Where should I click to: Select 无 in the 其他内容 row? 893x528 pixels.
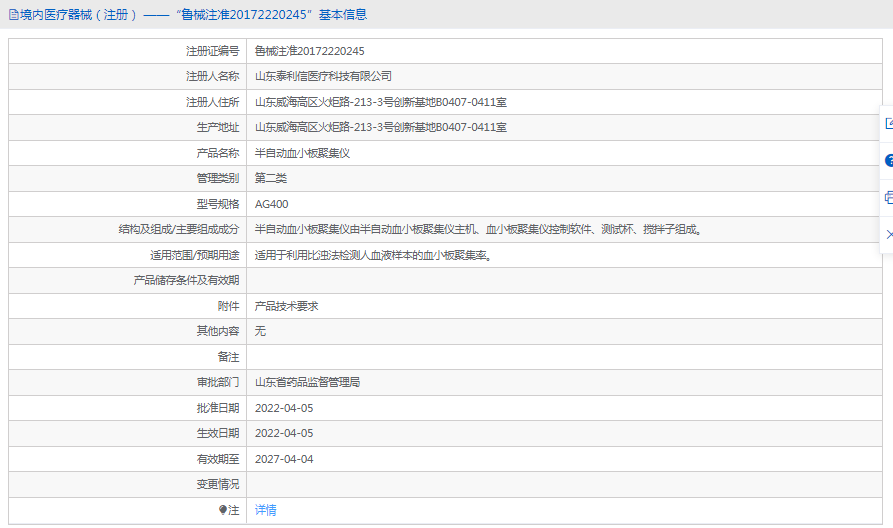tap(260, 331)
